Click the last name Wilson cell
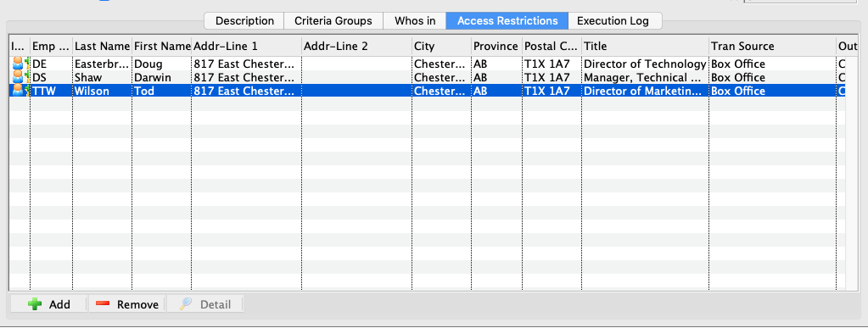Image resolution: width=868 pixels, height=328 pixels. [103, 91]
